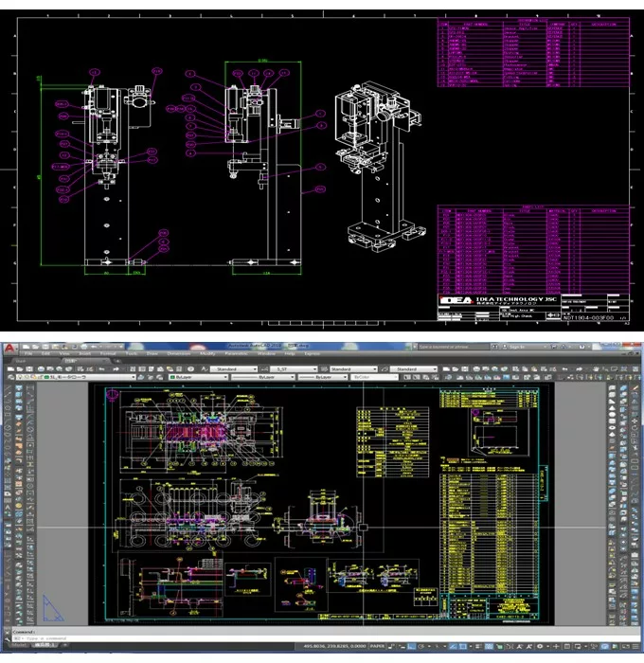Switch to the Model layout tab

(x=19, y=646)
